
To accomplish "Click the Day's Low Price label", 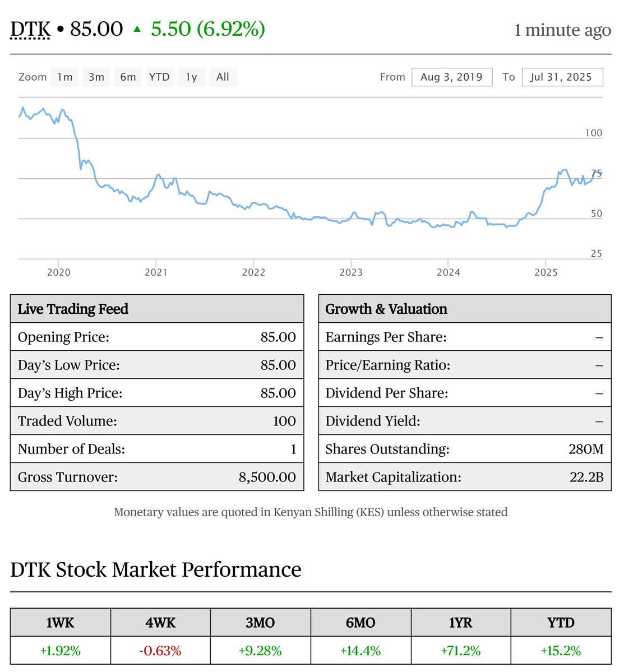I will (x=68, y=365).
